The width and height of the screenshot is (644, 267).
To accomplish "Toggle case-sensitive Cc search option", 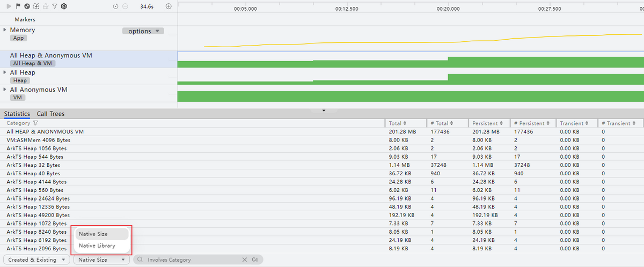I will [255, 259].
